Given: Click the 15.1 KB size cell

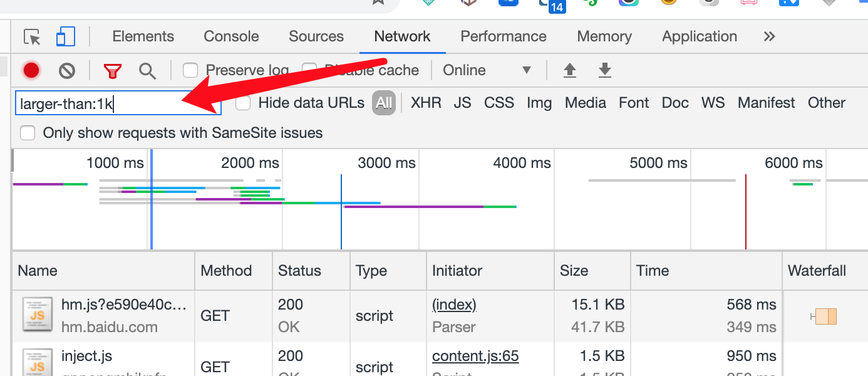Looking at the screenshot, I should (x=598, y=305).
